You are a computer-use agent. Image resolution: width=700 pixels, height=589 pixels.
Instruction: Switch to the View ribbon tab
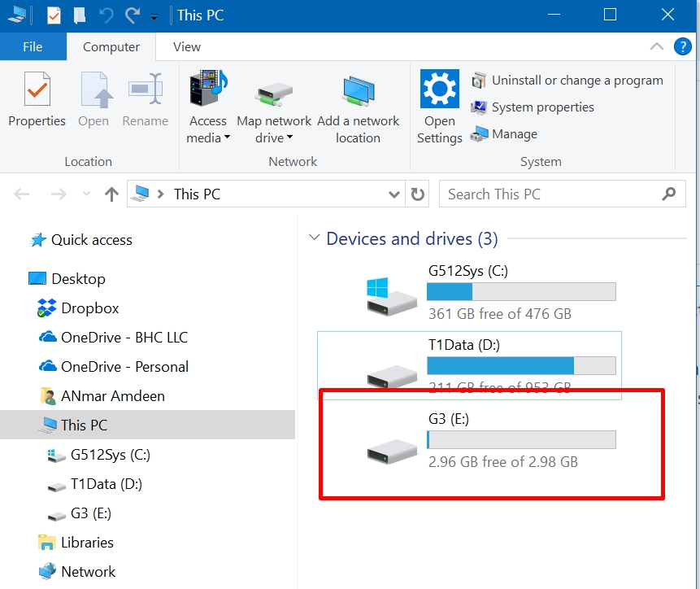point(186,47)
